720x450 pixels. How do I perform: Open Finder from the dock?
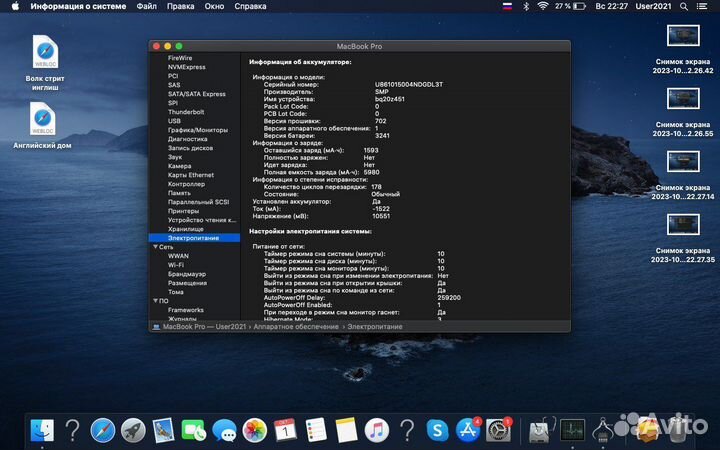(42, 431)
